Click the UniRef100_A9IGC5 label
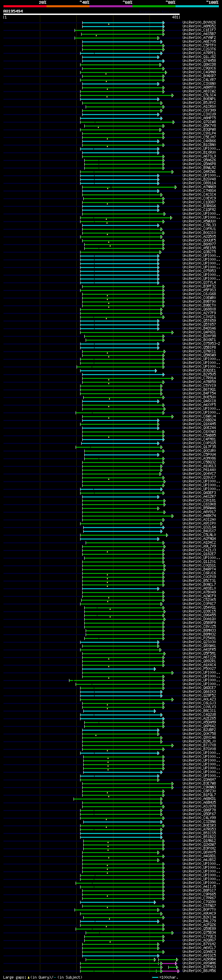This screenshot has height=980, width=222. (x=199, y=956)
